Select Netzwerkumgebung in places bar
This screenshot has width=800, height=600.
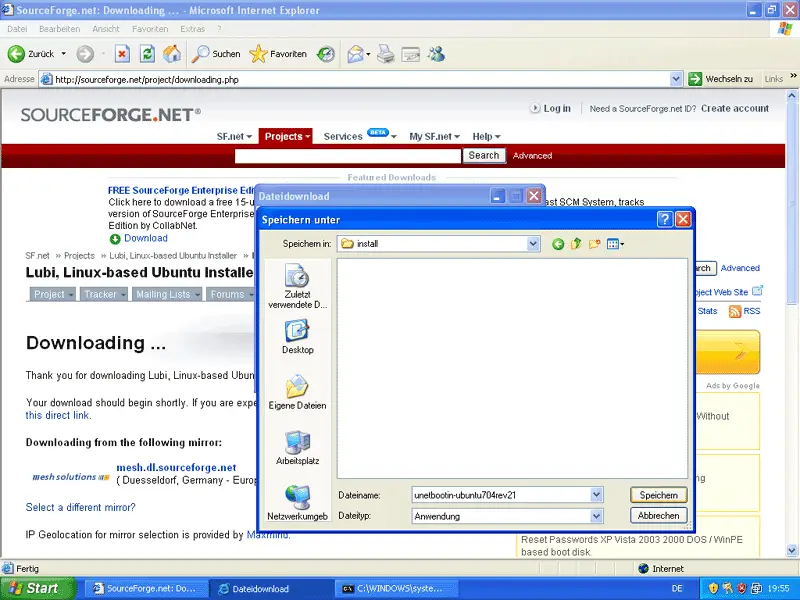297,503
